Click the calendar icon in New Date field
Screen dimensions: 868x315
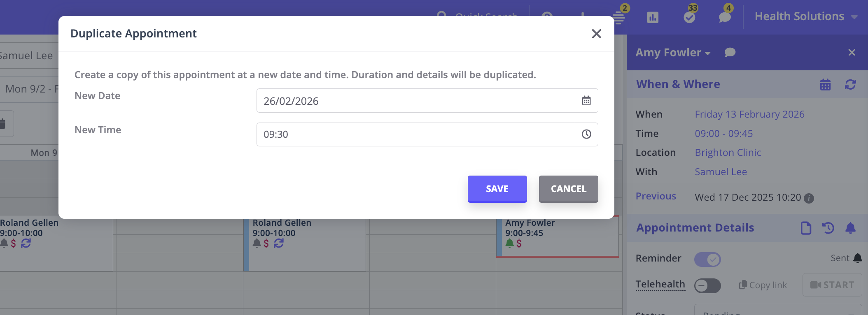point(586,101)
